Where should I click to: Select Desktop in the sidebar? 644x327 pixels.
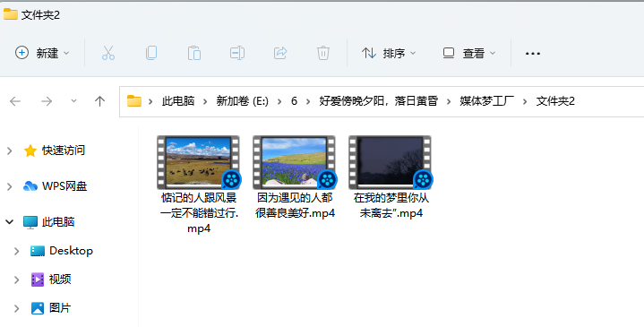tap(62, 251)
